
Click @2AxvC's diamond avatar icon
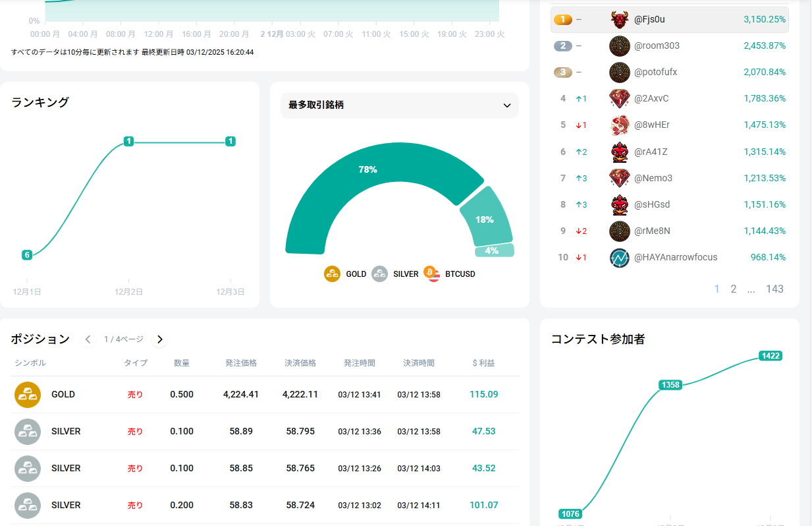point(619,99)
